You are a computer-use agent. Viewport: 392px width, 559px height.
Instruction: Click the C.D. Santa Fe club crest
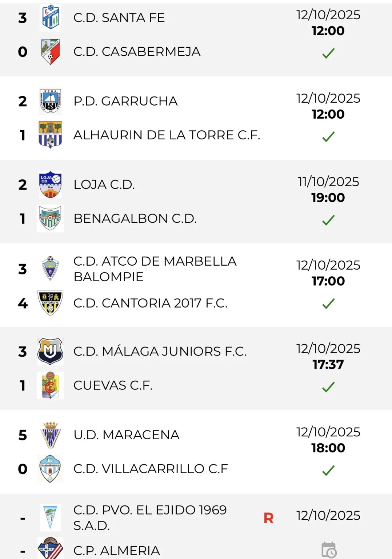pos(51,17)
